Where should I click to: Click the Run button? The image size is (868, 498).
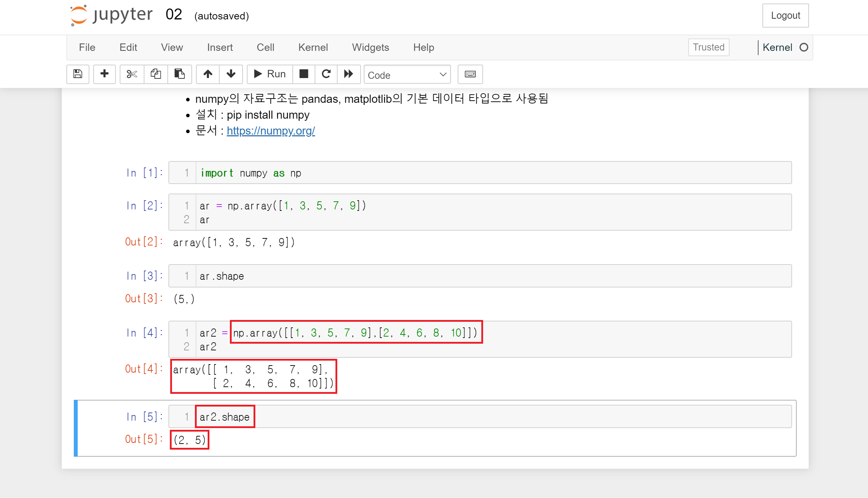point(270,74)
